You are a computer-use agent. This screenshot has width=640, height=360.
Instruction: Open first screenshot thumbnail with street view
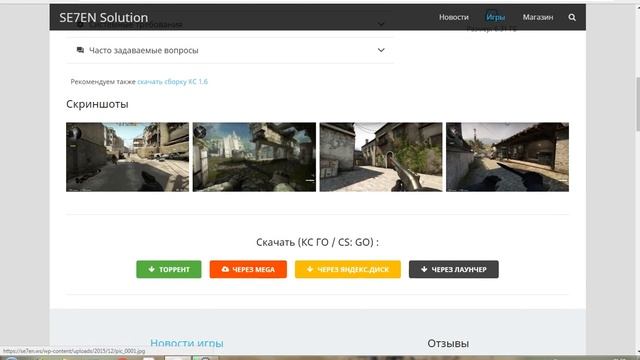click(127, 157)
